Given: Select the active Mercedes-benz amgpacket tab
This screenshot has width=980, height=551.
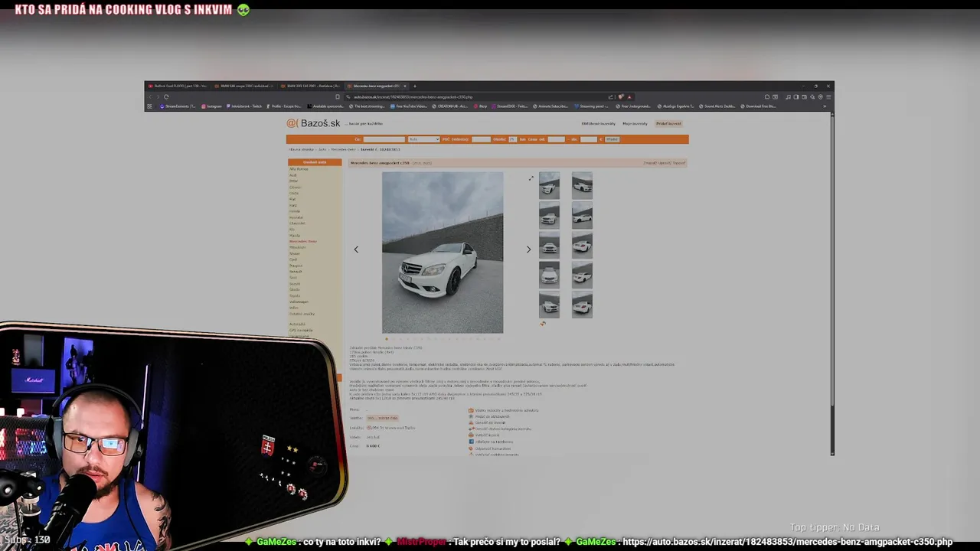Looking at the screenshot, I should point(375,86).
